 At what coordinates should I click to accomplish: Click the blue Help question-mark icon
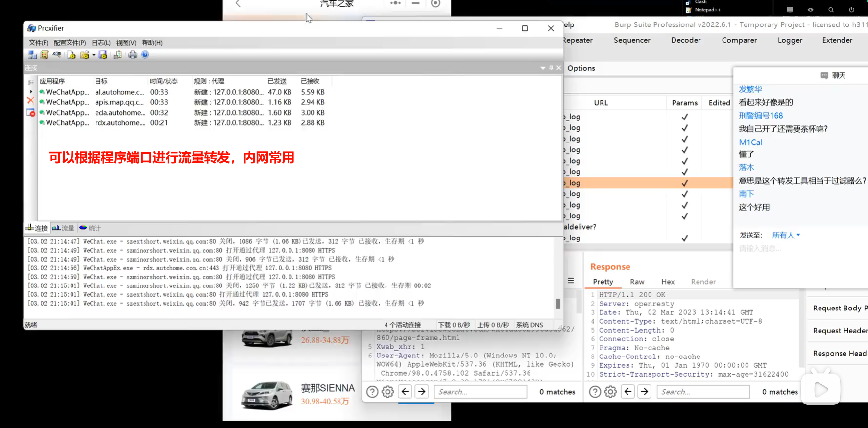(145, 55)
